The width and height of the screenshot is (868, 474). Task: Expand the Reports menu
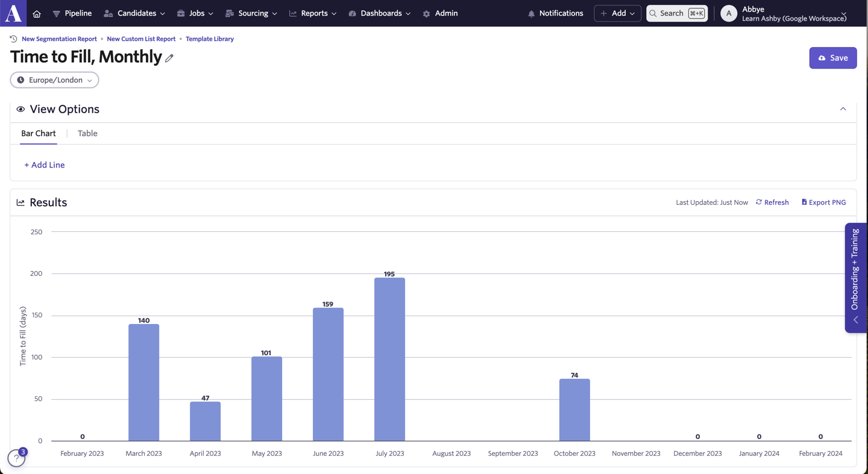[x=313, y=13]
